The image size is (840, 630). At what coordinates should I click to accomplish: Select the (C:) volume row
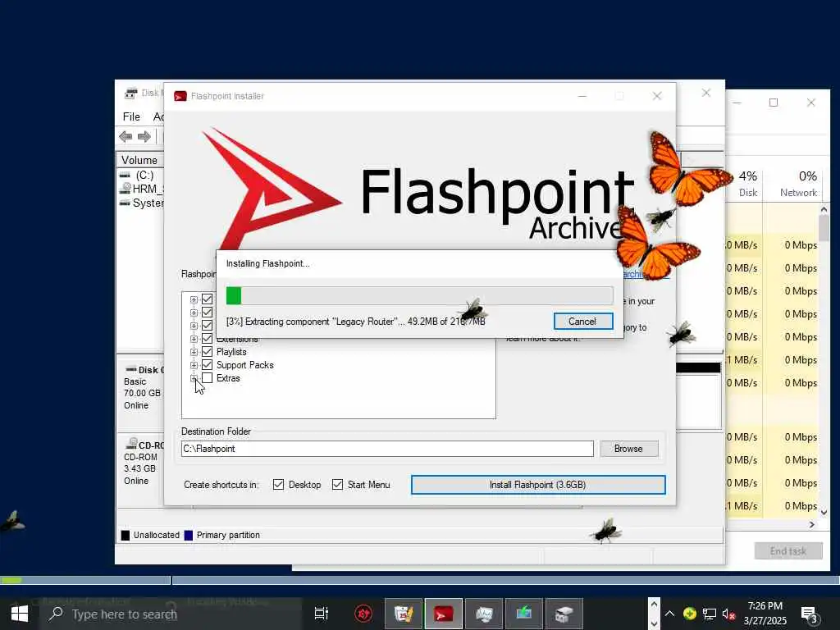click(140, 176)
